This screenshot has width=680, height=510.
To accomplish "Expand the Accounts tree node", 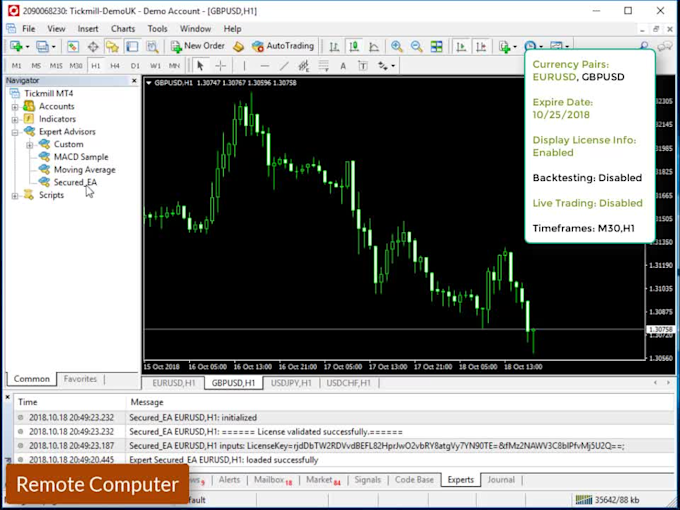I will (15, 107).
